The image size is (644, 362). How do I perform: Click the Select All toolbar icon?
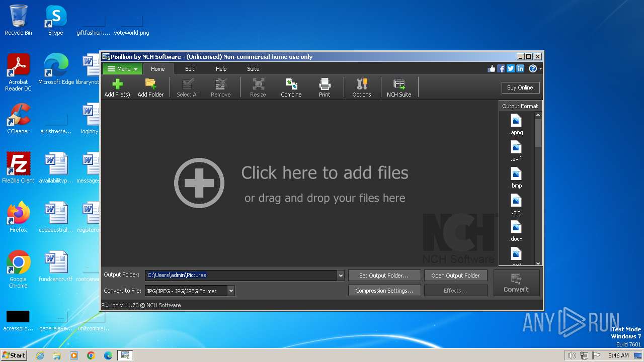188,87
